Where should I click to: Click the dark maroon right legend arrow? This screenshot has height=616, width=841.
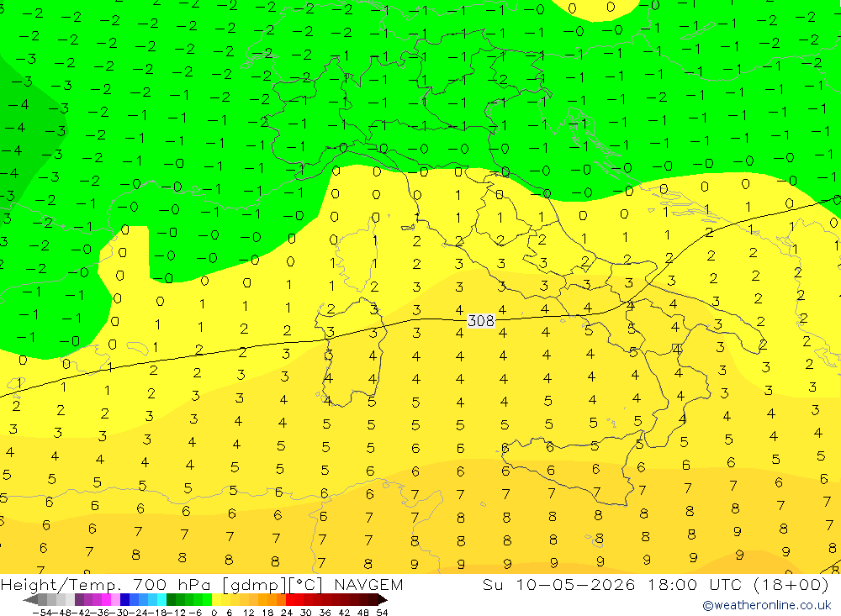pos(383,599)
